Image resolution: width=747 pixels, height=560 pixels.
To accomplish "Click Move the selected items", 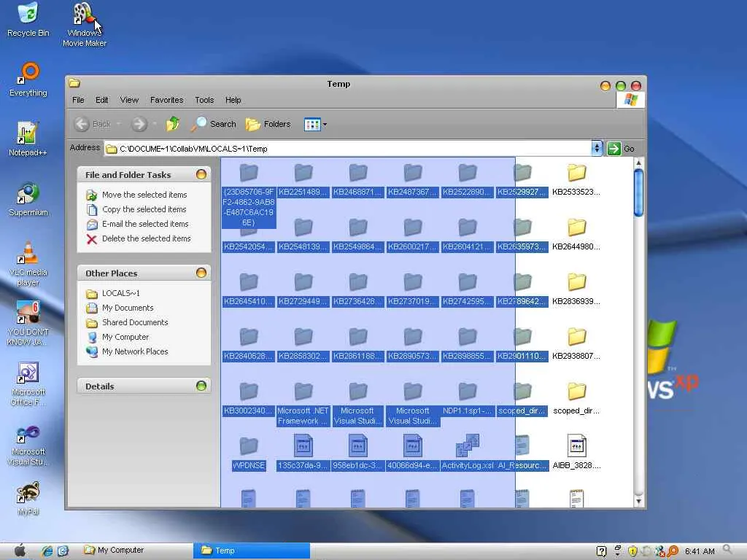I will (x=136, y=195).
